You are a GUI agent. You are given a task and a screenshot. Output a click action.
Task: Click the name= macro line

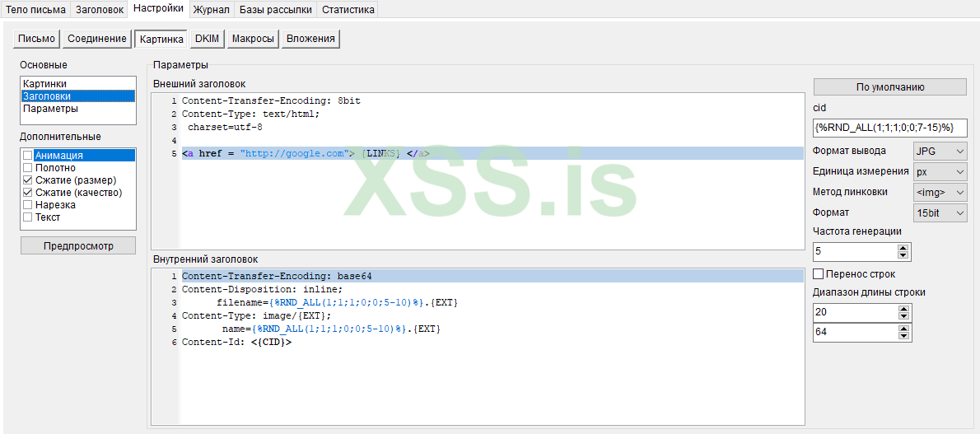(x=332, y=329)
